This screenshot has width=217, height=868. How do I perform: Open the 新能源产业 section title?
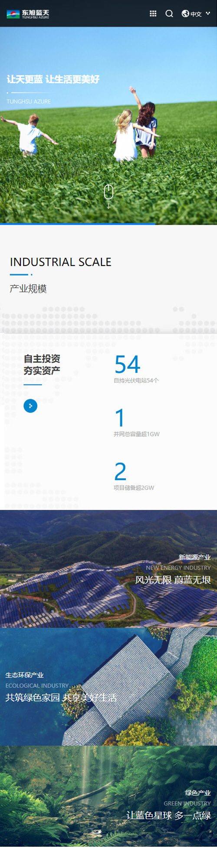[194, 557]
